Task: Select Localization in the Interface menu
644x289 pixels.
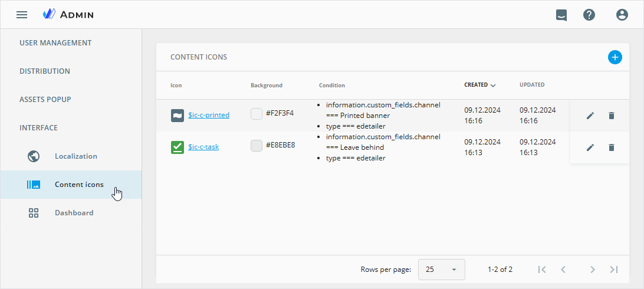Action: pyautogui.click(x=75, y=156)
